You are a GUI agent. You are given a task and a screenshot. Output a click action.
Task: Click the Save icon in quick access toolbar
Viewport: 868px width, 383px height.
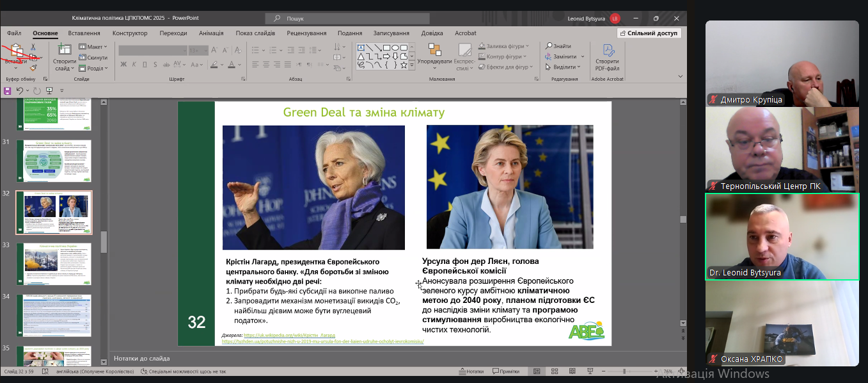click(7, 90)
